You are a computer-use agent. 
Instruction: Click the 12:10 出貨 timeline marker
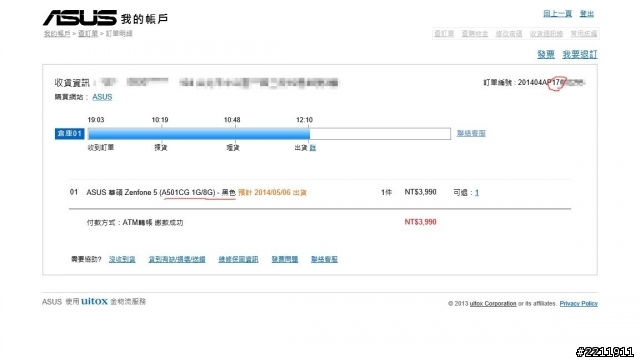click(x=304, y=120)
